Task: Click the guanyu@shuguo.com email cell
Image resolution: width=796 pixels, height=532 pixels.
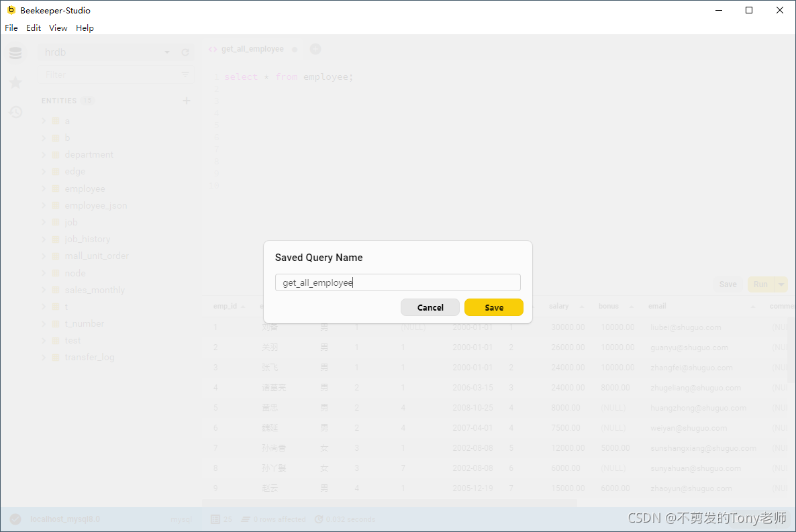Action: tap(689, 348)
